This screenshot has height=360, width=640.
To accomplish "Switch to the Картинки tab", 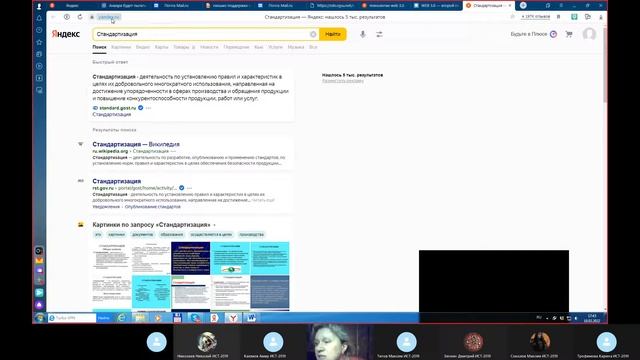I will (x=121, y=47).
